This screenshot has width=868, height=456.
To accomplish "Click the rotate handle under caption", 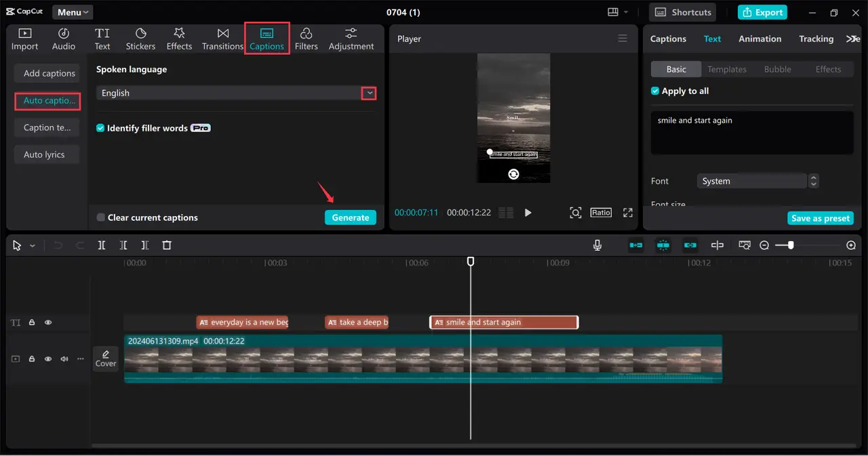I will click(x=513, y=174).
